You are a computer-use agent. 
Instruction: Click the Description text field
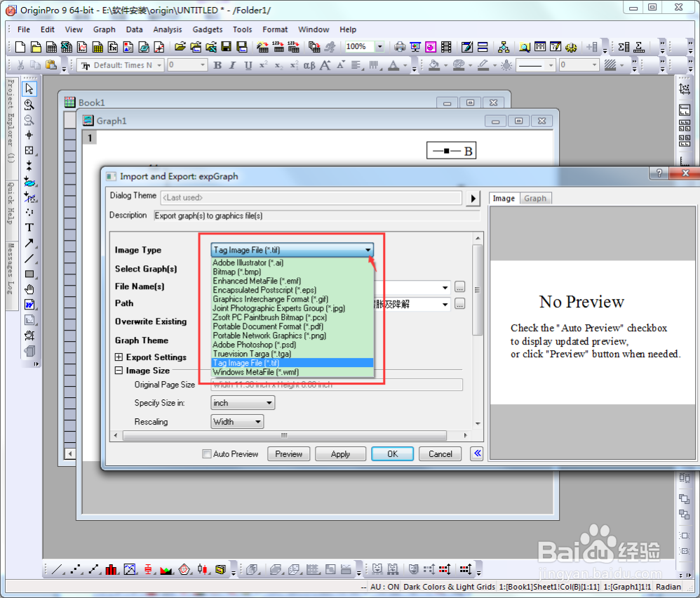[316, 215]
